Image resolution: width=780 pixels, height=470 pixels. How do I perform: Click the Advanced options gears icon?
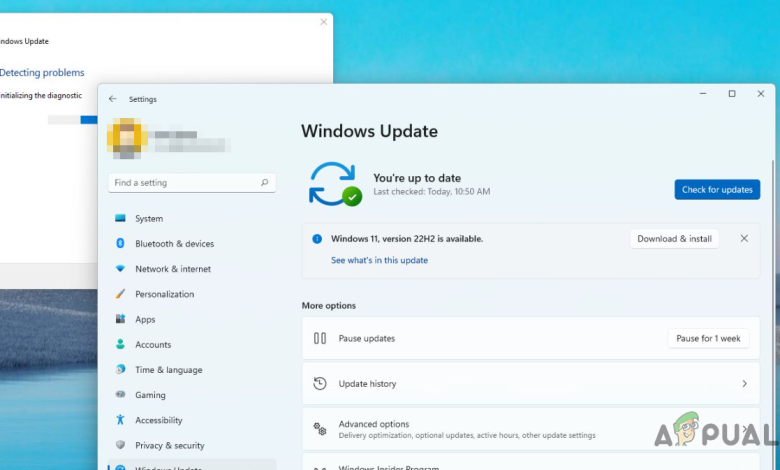click(x=320, y=429)
